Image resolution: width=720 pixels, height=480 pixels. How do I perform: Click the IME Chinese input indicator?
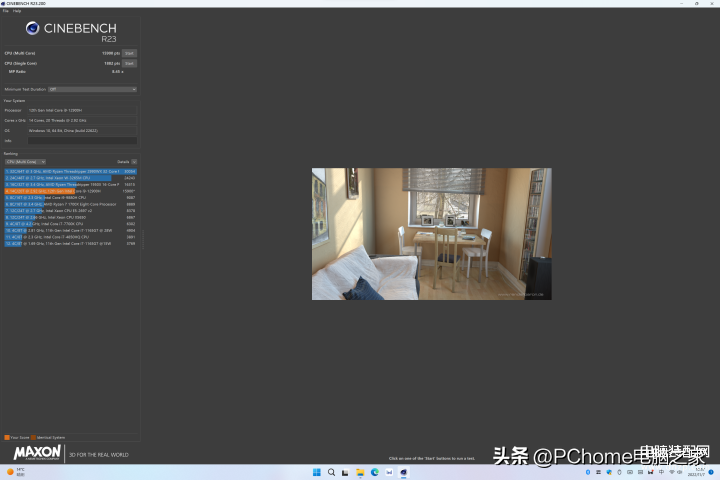click(661, 472)
